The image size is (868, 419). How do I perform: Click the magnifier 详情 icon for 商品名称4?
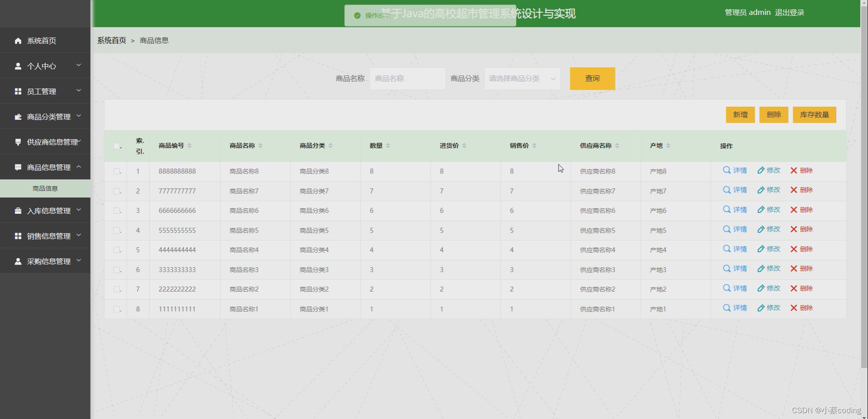pyautogui.click(x=726, y=249)
